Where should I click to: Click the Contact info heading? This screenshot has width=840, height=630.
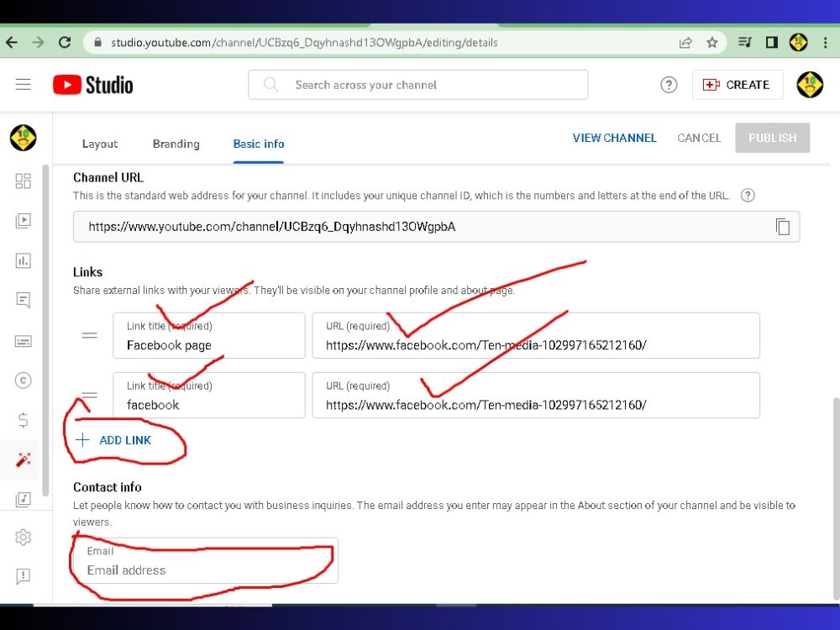pyautogui.click(x=108, y=487)
